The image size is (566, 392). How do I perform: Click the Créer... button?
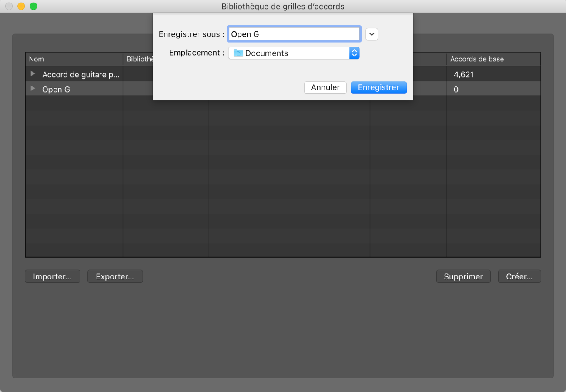point(519,276)
